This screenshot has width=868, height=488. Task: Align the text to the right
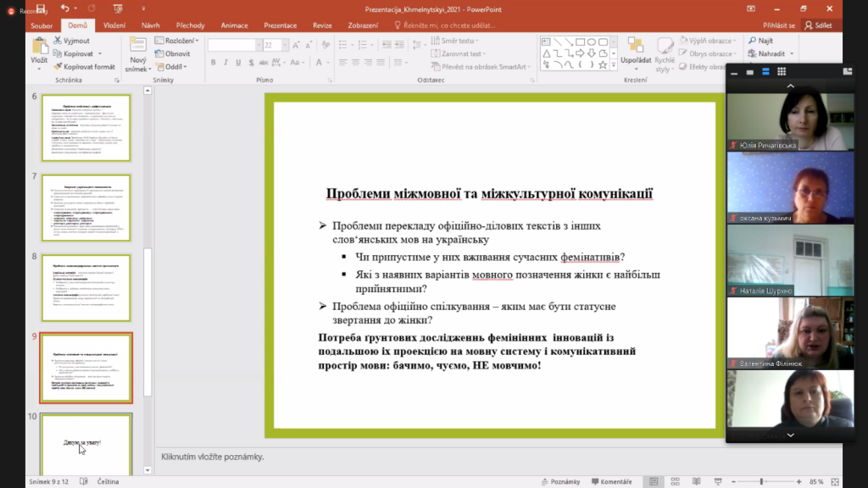point(368,63)
